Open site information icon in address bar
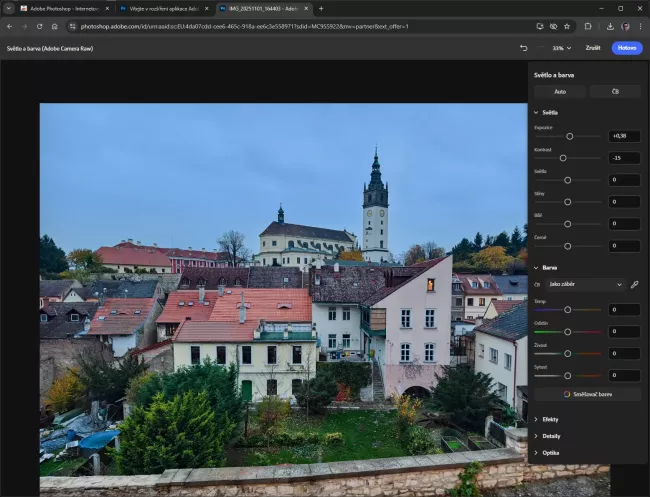Viewport: 650px width, 497px height. click(73, 27)
